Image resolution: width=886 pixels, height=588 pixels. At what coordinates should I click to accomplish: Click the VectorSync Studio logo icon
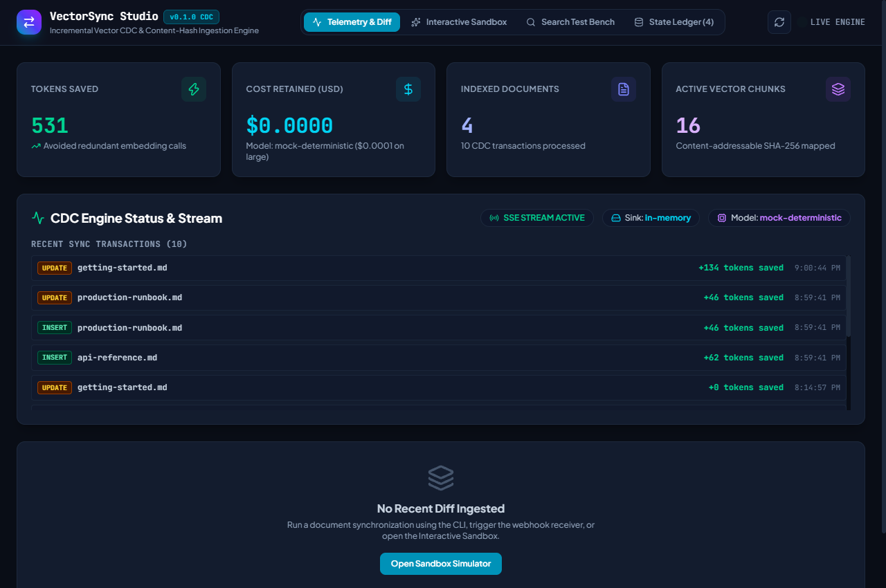pyautogui.click(x=29, y=22)
